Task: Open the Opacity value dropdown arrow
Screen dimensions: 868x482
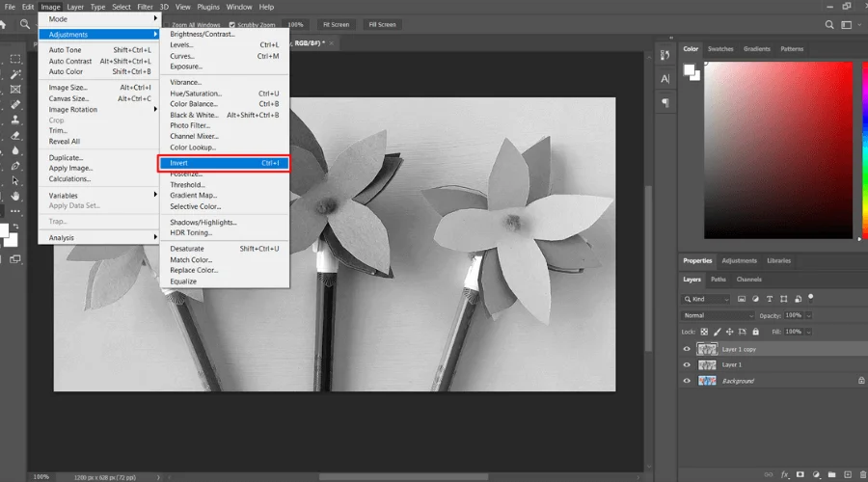Action: click(x=808, y=315)
